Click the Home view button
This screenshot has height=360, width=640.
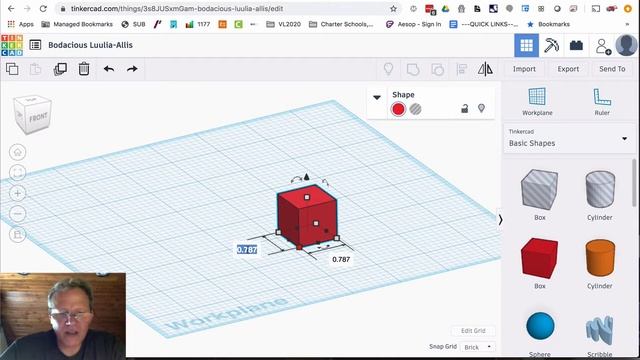18,152
